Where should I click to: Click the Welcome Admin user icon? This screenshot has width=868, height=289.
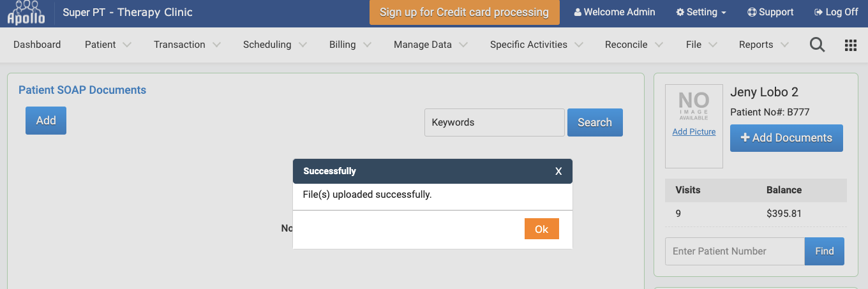tap(578, 12)
